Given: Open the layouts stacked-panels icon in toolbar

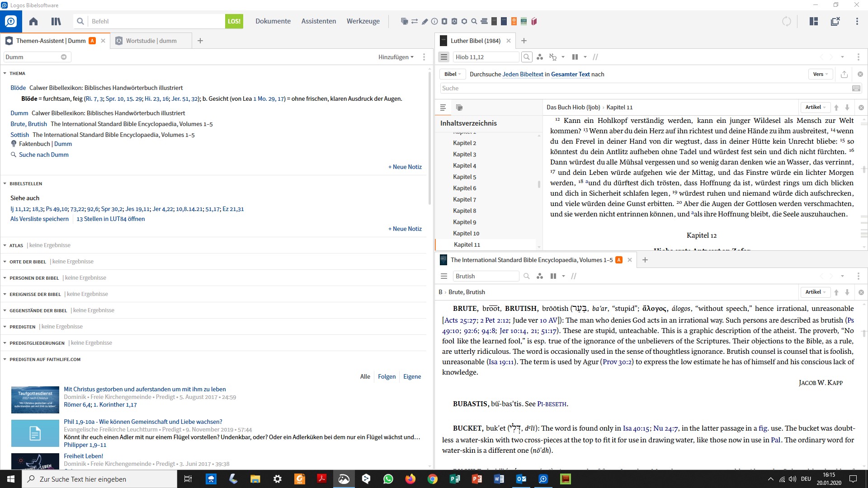Looking at the screenshot, I should coord(404,21).
